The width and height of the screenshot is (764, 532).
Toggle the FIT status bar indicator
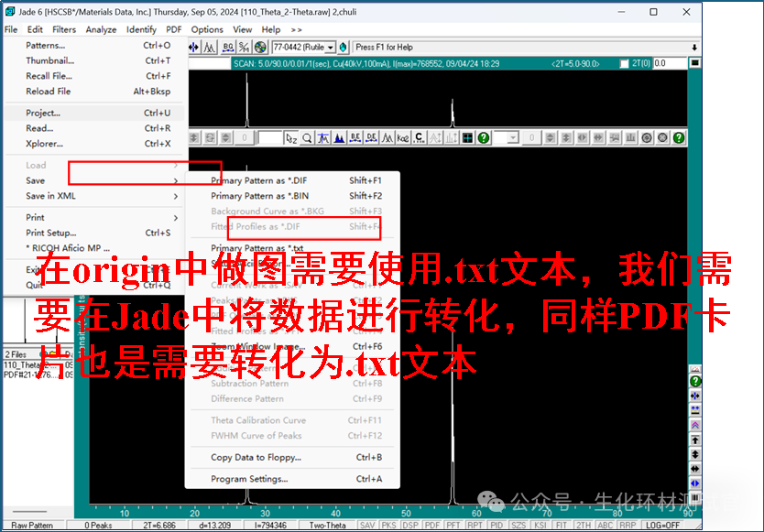(562, 526)
